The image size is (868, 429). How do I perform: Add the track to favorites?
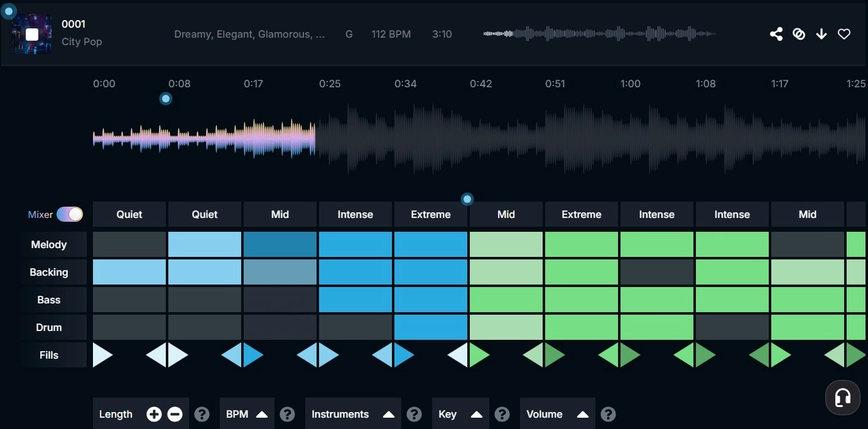[844, 34]
